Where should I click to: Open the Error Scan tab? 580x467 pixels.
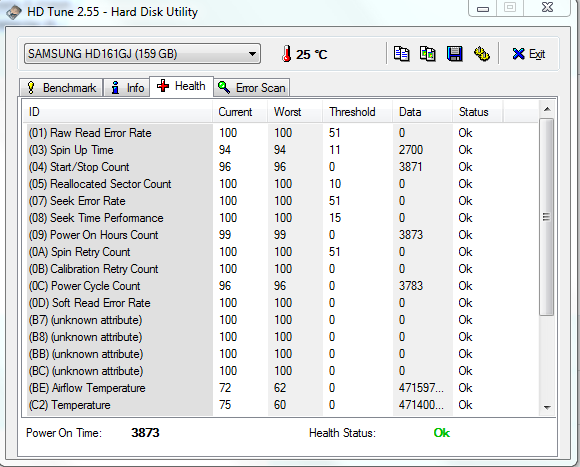point(252,88)
